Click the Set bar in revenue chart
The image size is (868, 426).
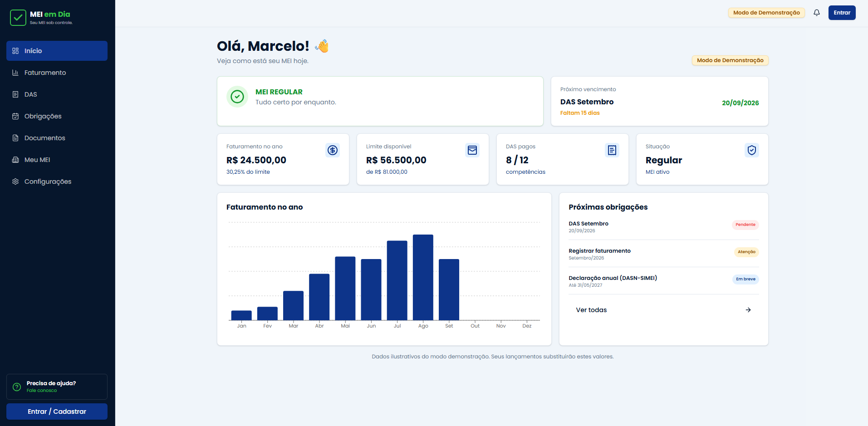tap(449, 289)
